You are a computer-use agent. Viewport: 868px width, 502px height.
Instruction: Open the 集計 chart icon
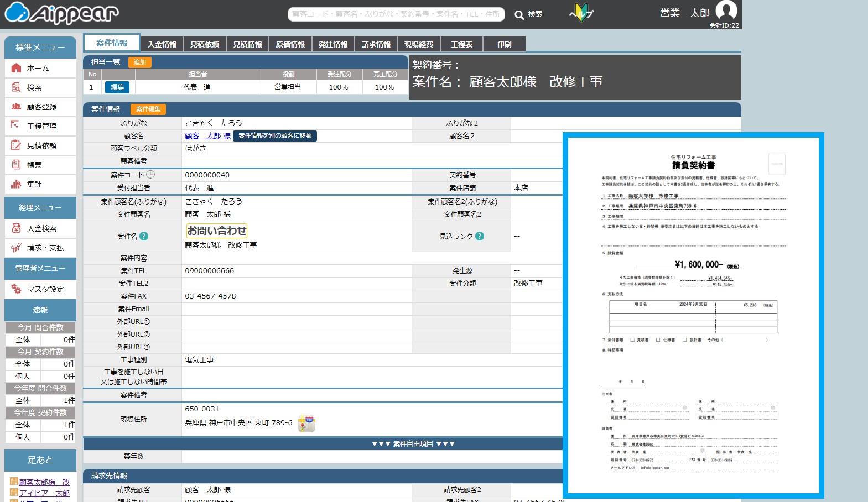click(x=16, y=184)
